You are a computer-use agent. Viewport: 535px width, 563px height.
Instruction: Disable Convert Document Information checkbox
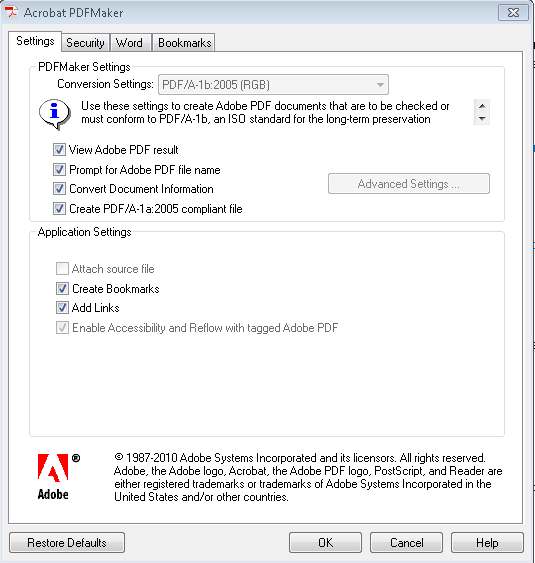(x=59, y=189)
